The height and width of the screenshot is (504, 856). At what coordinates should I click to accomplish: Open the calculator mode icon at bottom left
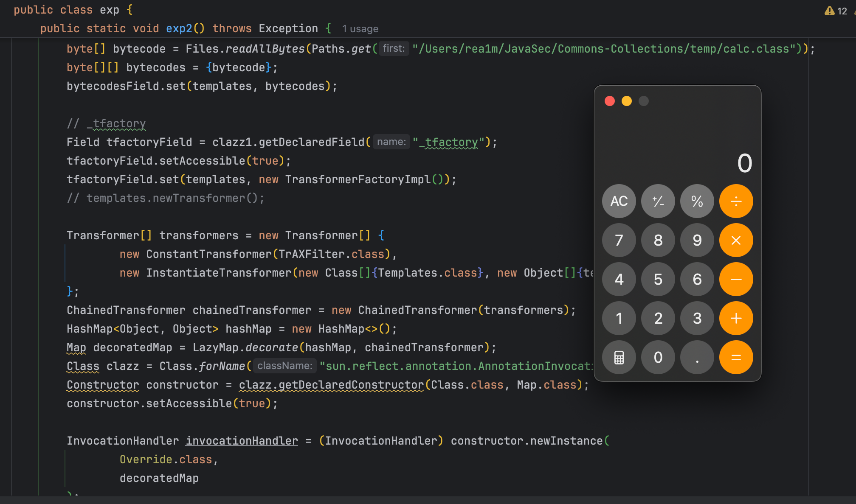coord(619,357)
